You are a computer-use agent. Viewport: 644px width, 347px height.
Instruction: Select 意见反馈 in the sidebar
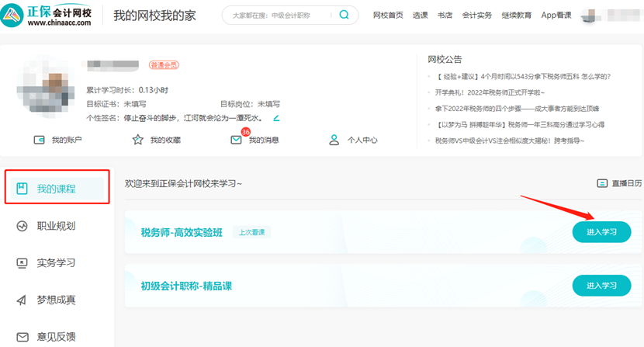(x=57, y=337)
